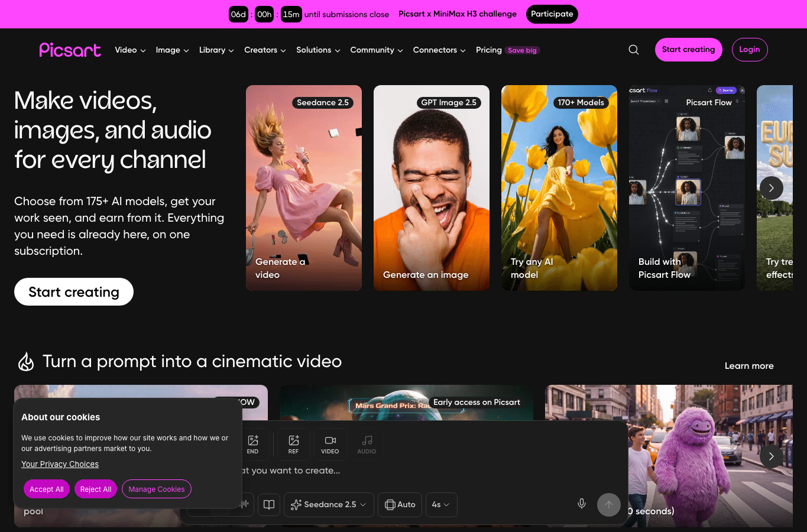Open the prompt library book icon

[269, 504]
